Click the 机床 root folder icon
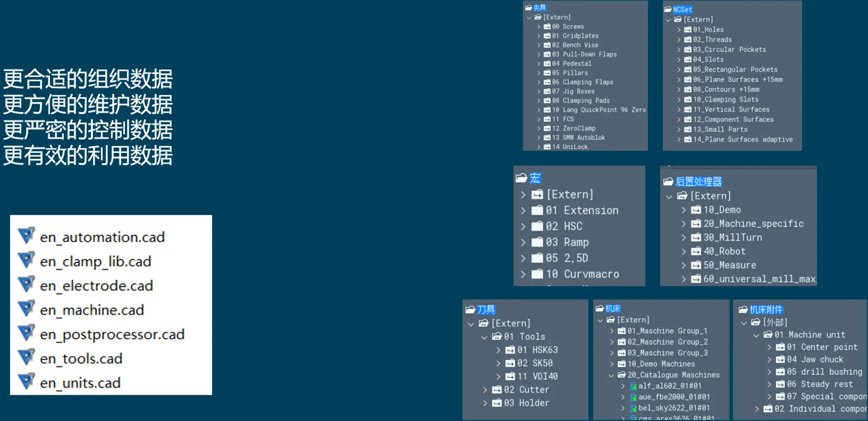The height and width of the screenshot is (421, 868). coord(600,308)
